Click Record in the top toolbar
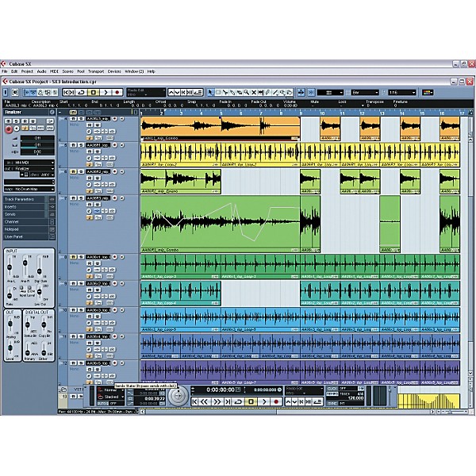The image size is (476, 476). (x=117, y=93)
